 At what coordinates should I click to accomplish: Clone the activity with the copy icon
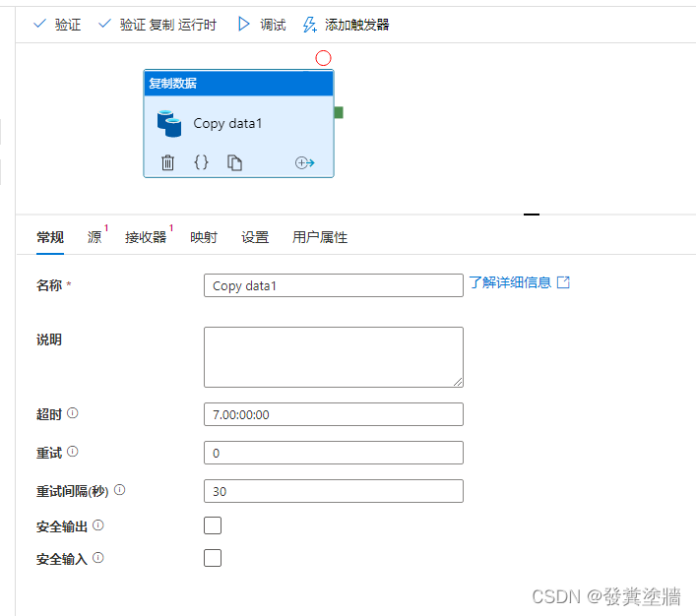(x=234, y=162)
